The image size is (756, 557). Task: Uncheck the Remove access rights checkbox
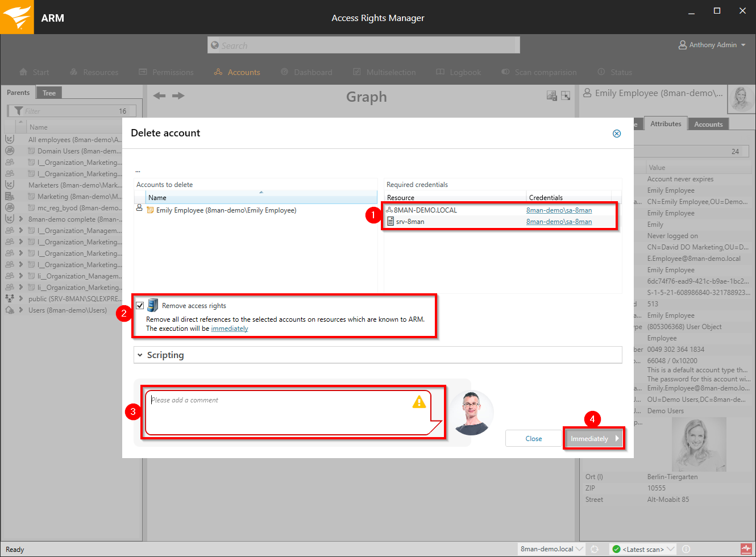140,306
